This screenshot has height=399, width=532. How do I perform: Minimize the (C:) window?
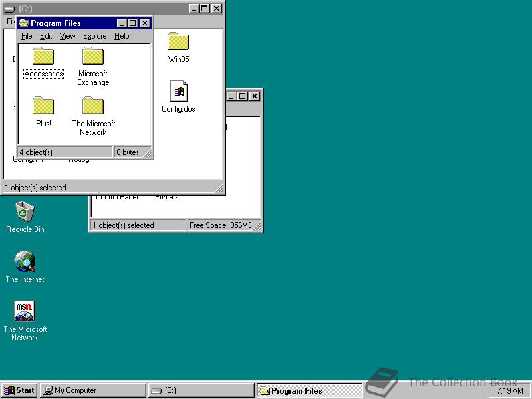click(x=194, y=9)
